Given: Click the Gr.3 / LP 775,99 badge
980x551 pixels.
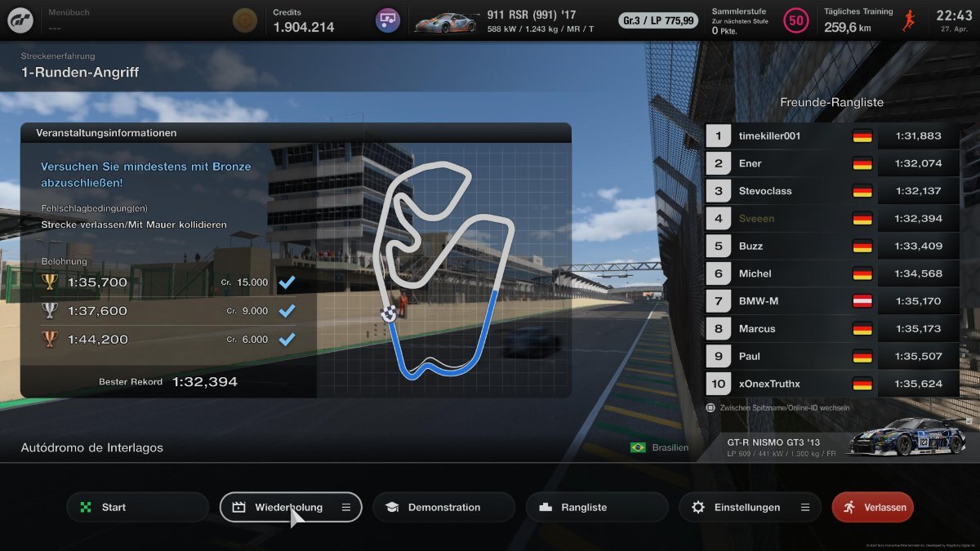Looking at the screenshot, I should tap(658, 20).
